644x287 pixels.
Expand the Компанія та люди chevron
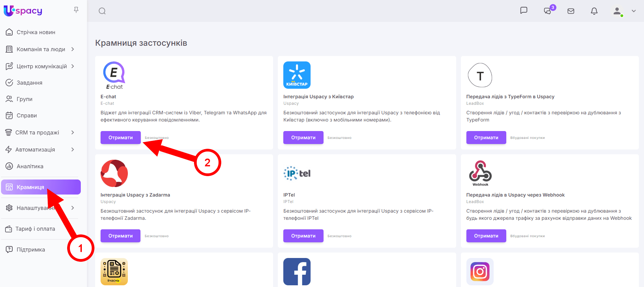point(73,49)
